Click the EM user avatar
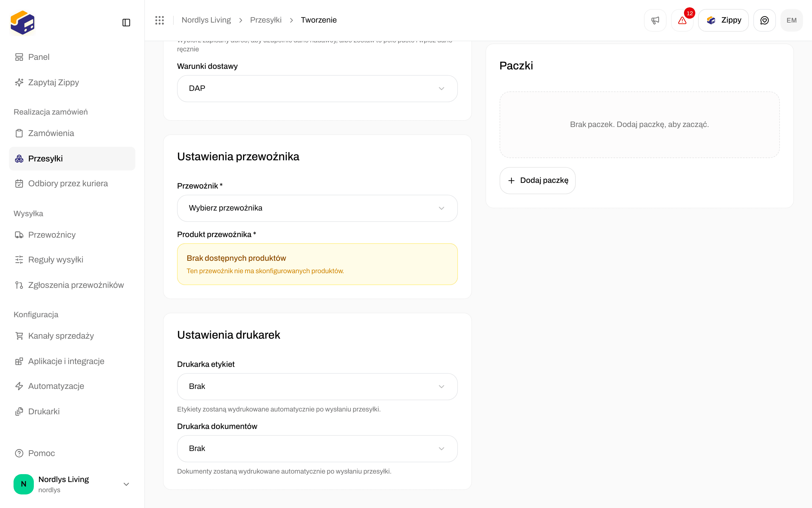The image size is (812, 508). pos(791,20)
